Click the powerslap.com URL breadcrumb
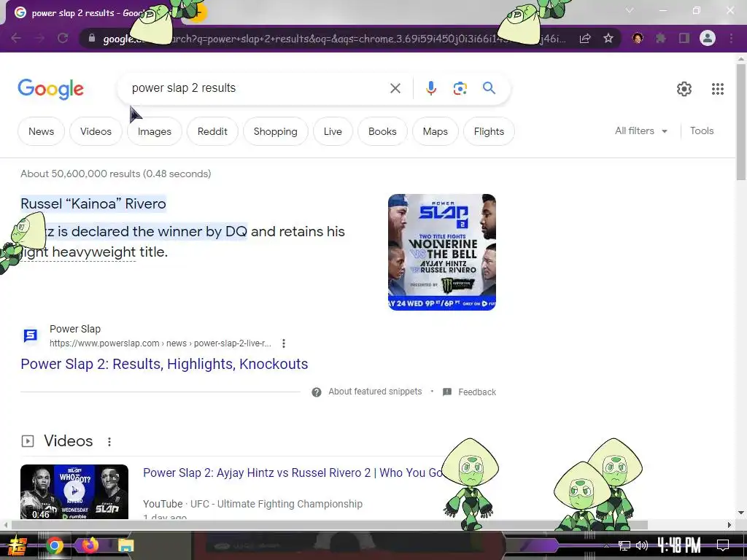This screenshot has height=560, width=747. tap(160, 343)
